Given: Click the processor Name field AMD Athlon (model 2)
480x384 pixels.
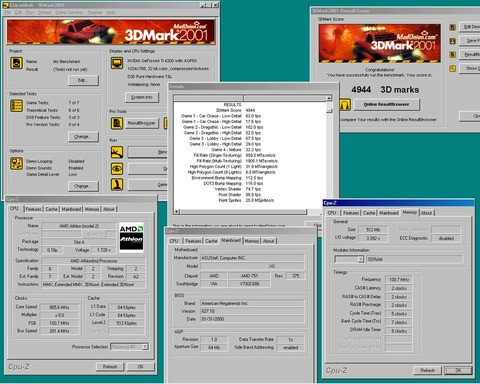Looking at the screenshot, I should (x=79, y=226).
